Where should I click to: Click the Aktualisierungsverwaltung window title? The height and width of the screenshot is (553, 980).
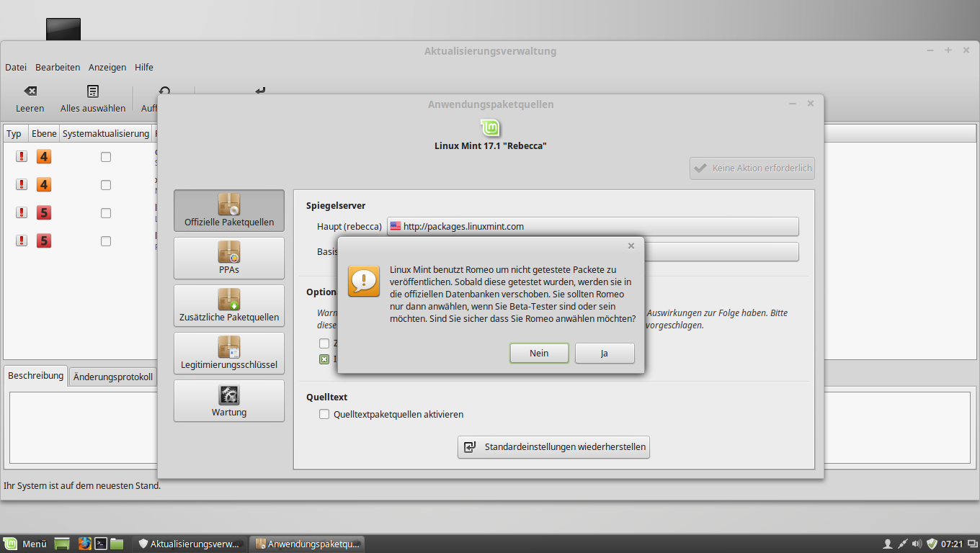pyautogui.click(x=490, y=51)
